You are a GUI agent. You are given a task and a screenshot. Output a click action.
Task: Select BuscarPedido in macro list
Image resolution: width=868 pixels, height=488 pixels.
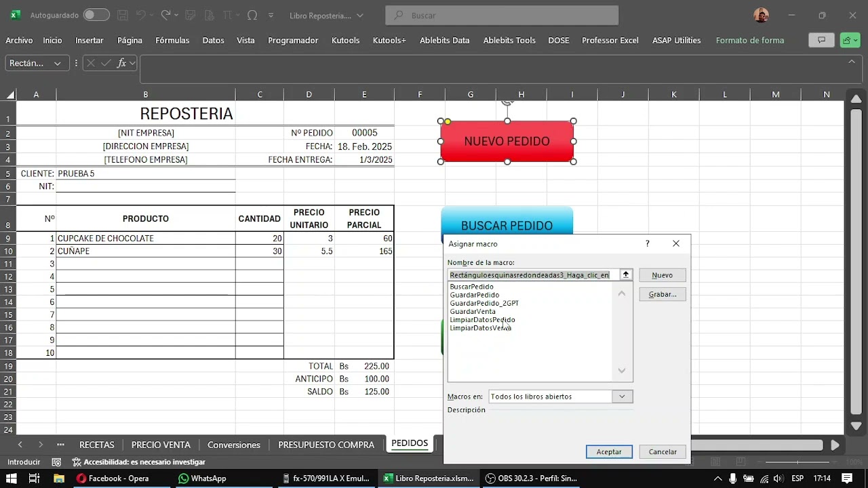tap(471, 287)
